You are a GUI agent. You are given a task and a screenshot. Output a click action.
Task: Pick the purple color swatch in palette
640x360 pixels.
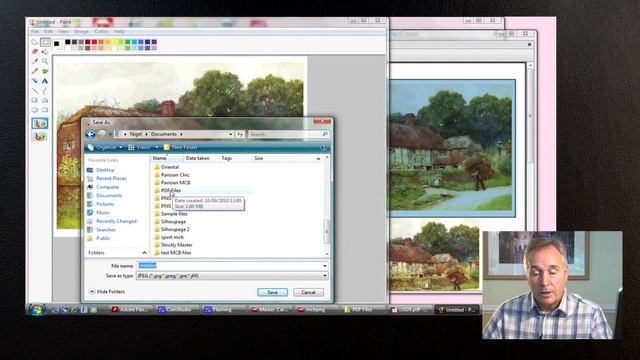pos(154,42)
